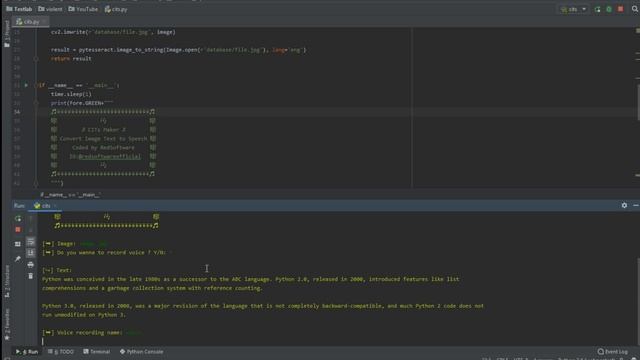Screen dimensions: 640x360
Task: Click the Testlab project breadcrumb
Action: (19, 9)
